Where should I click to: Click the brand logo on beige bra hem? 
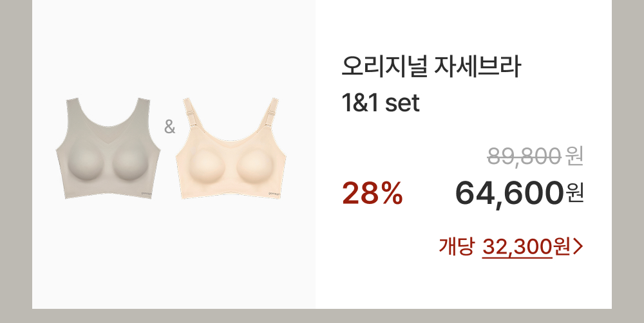pyautogui.click(x=274, y=193)
